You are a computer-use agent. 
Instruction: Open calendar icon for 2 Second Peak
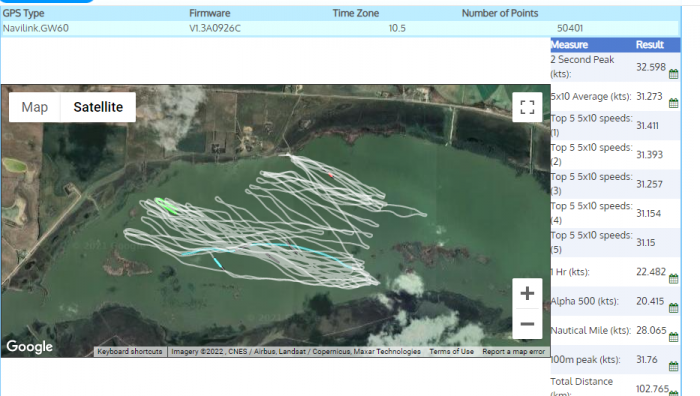(674, 74)
